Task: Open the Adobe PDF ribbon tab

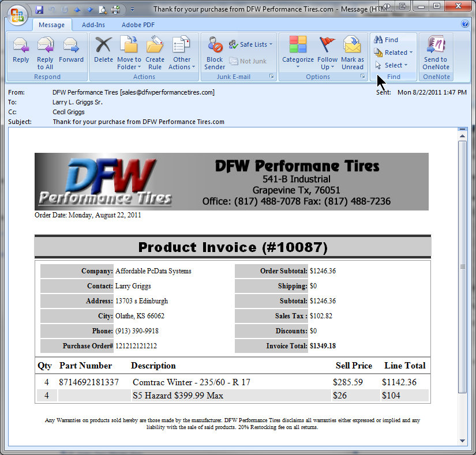Action: tap(139, 25)
